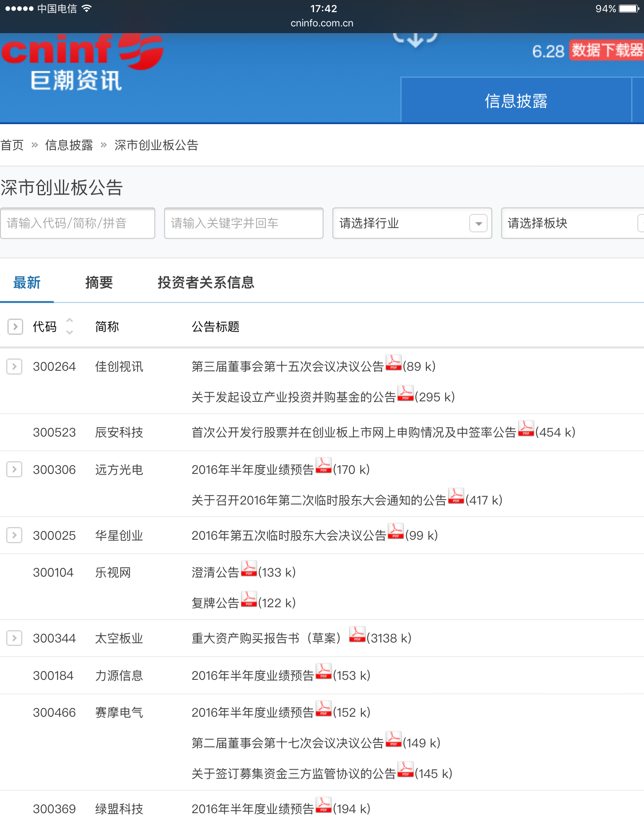Expand row for 300306 远方光电

tap(14, 469)
